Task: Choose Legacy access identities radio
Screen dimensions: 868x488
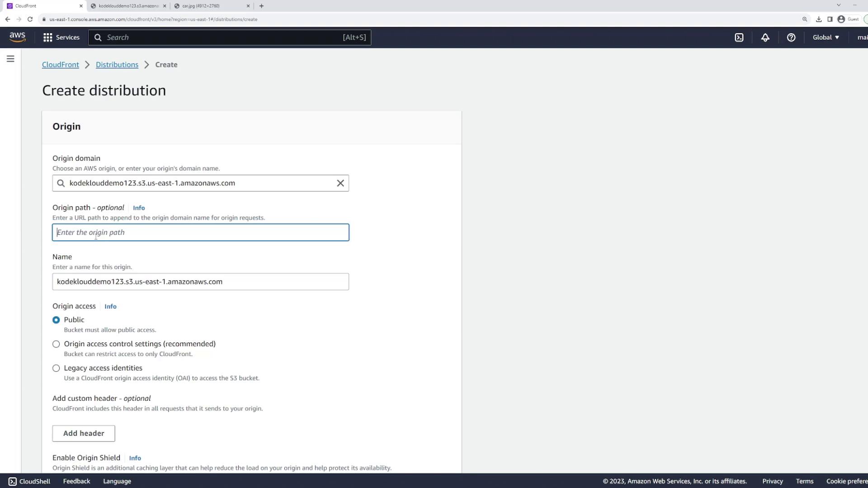Action: coord(56,368)
